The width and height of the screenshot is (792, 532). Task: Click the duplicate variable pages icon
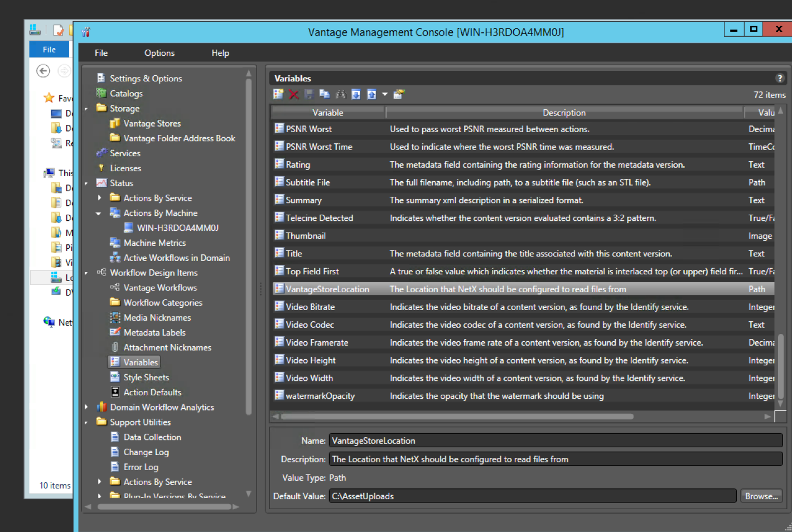(325, 94)
